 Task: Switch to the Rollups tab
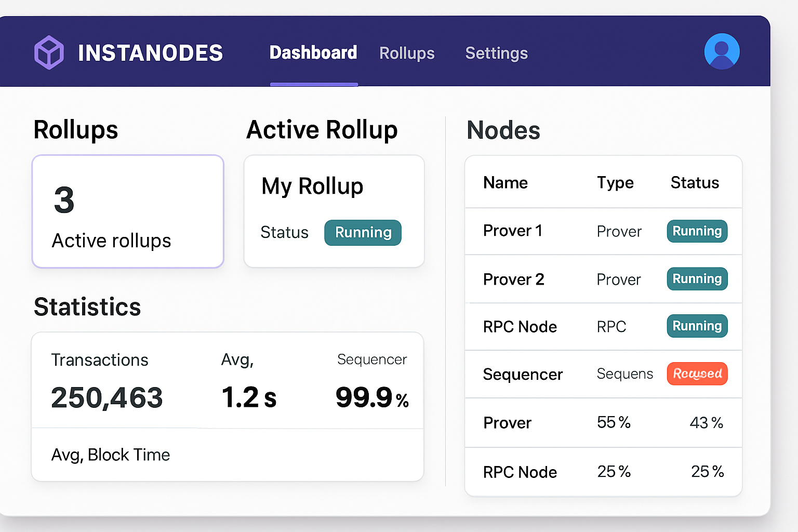(407, 53)
